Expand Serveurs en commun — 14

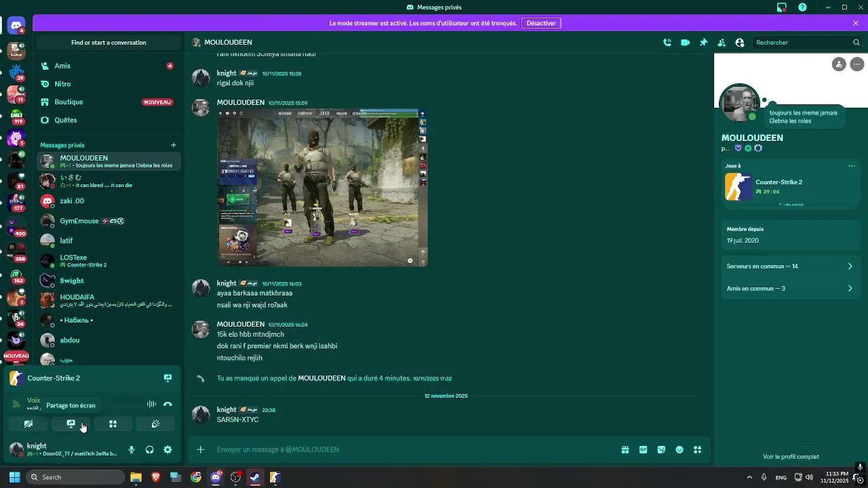790,266
